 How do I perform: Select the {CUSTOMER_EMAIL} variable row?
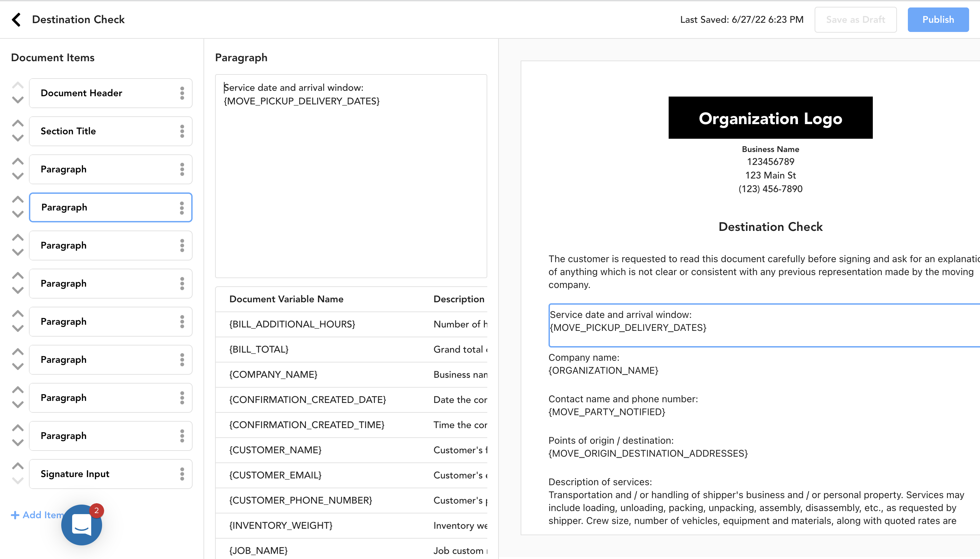(x=351, y=475)
